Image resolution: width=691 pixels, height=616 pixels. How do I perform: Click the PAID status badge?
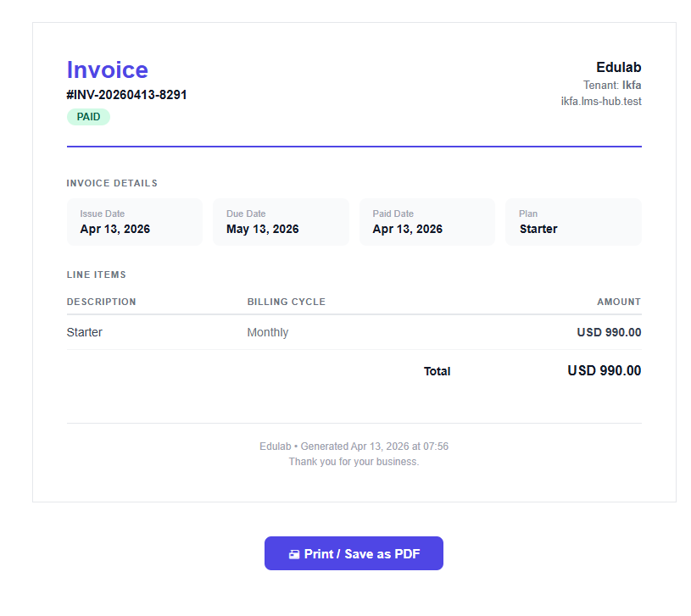(x=88, y=117)
